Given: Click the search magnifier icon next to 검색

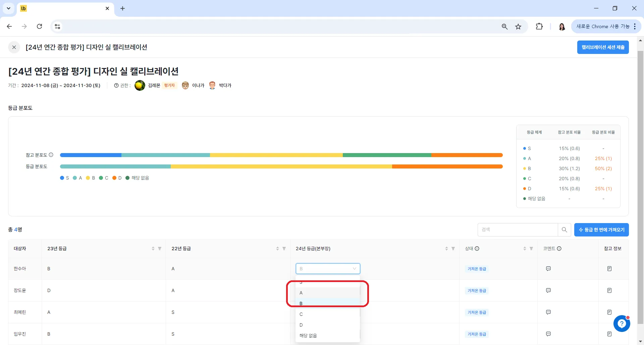Looking at the screenshot, I should click(564, 230).
